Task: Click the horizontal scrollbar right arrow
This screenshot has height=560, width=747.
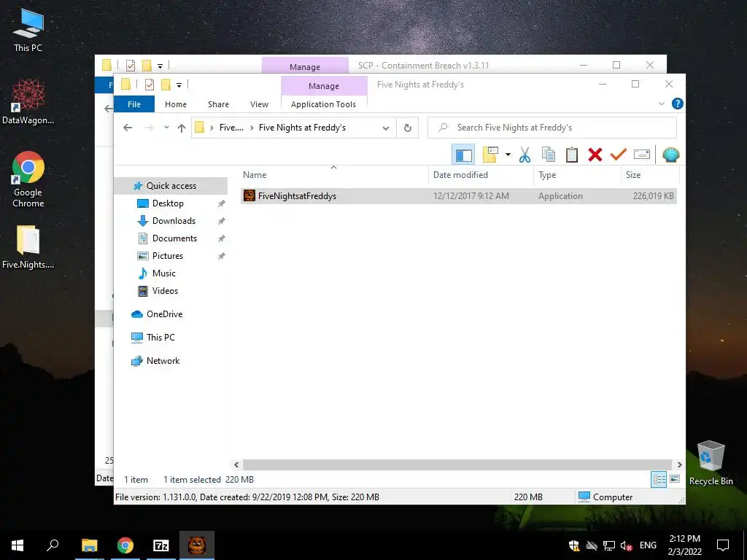Action: click(x=679, y=464)
